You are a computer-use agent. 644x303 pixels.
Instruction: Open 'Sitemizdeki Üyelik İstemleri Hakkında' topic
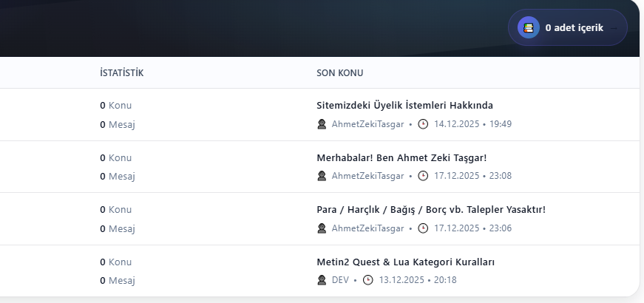point(404,105)
